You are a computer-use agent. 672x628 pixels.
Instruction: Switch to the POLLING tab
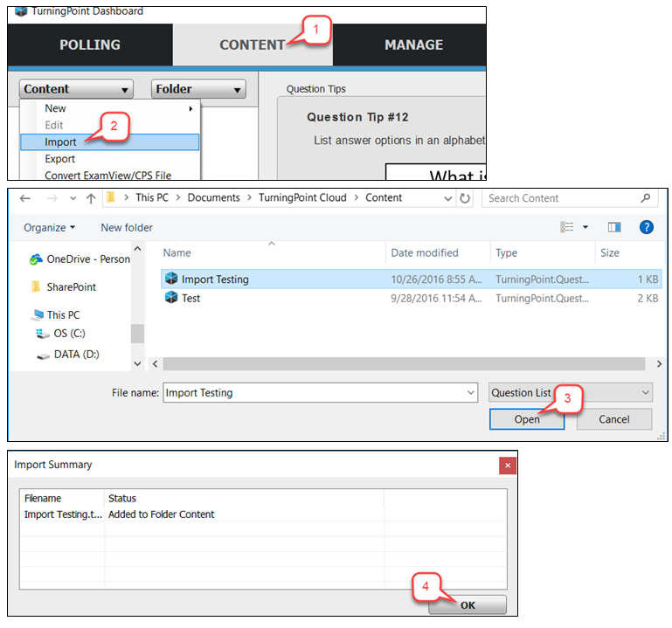(x=90, y=45)
